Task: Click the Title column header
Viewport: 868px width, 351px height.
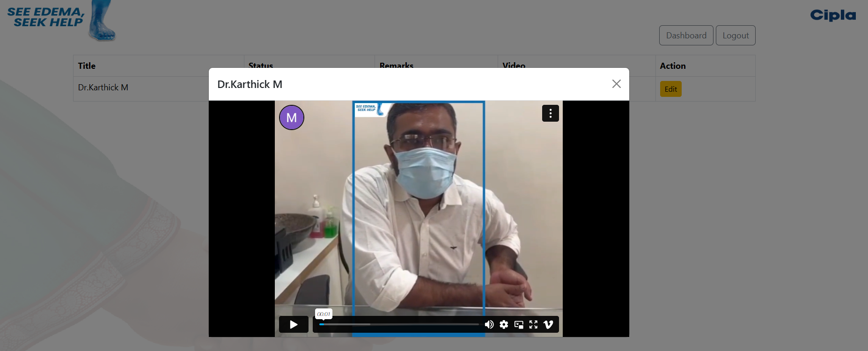Action: pos(87,66)
